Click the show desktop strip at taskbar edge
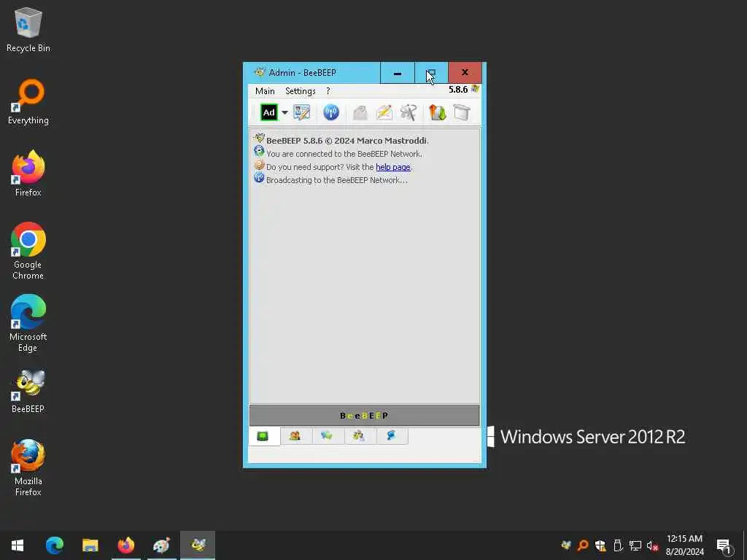This screenshot has width=747, height=560. pos(745,545)
